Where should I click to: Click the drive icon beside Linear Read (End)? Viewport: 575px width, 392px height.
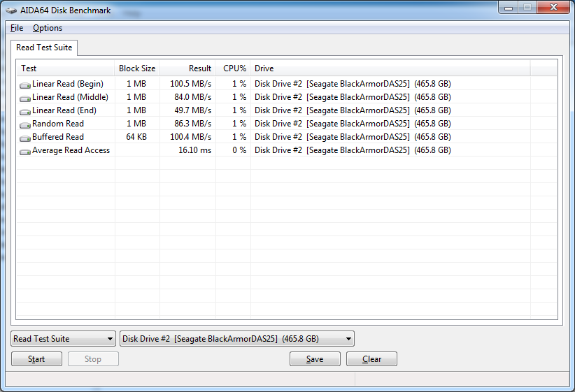[25, 111]
